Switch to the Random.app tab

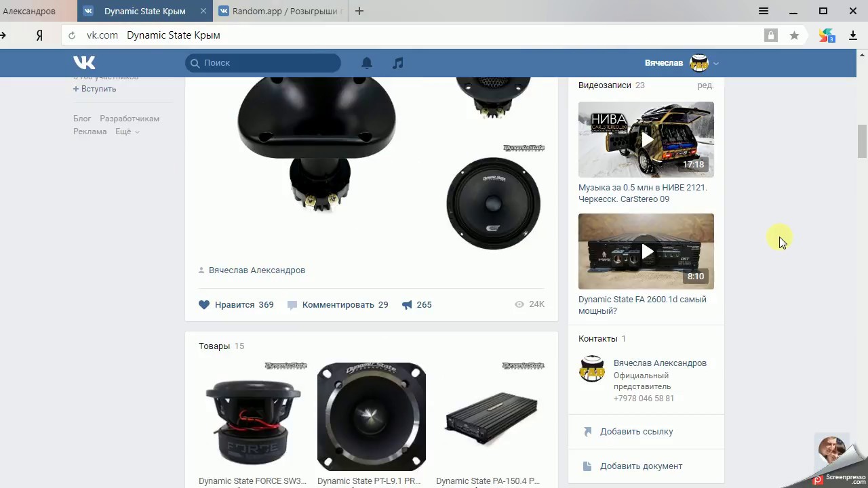(281, 11)
